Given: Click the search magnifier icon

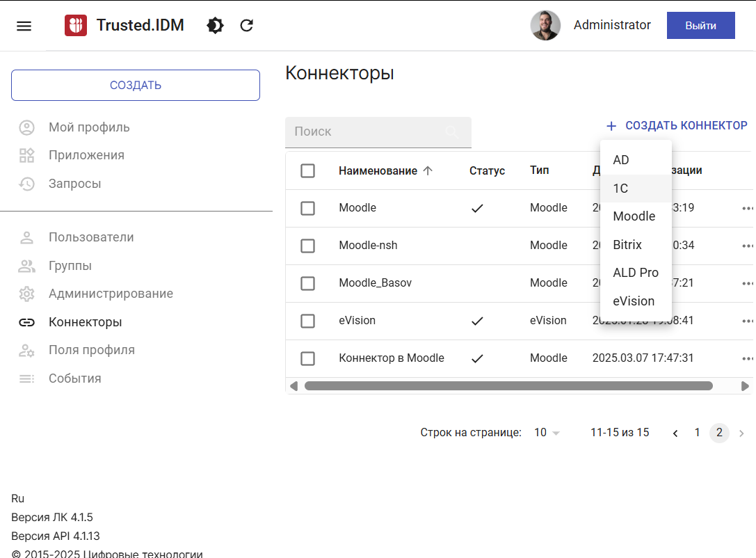Looking at the screenshot, I should point(452,131).
